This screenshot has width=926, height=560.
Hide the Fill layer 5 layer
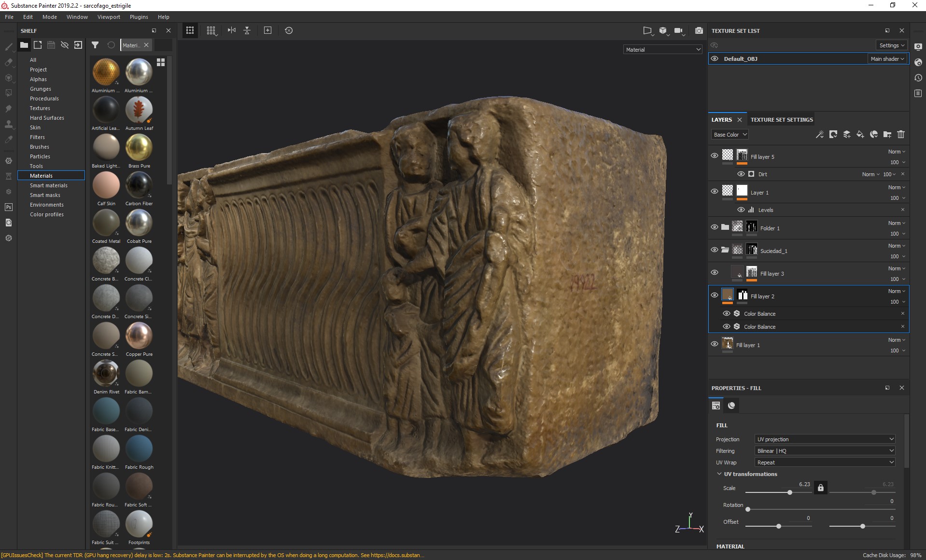[715, 155]
